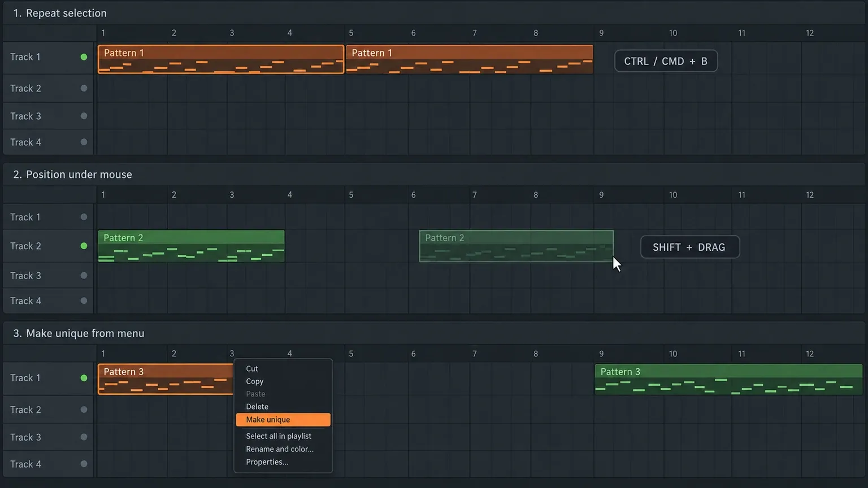This screenshot has width=868, height=488.
Task: Click the CTRL / CMD + B shortcut badge
Action: click(666, 61)
